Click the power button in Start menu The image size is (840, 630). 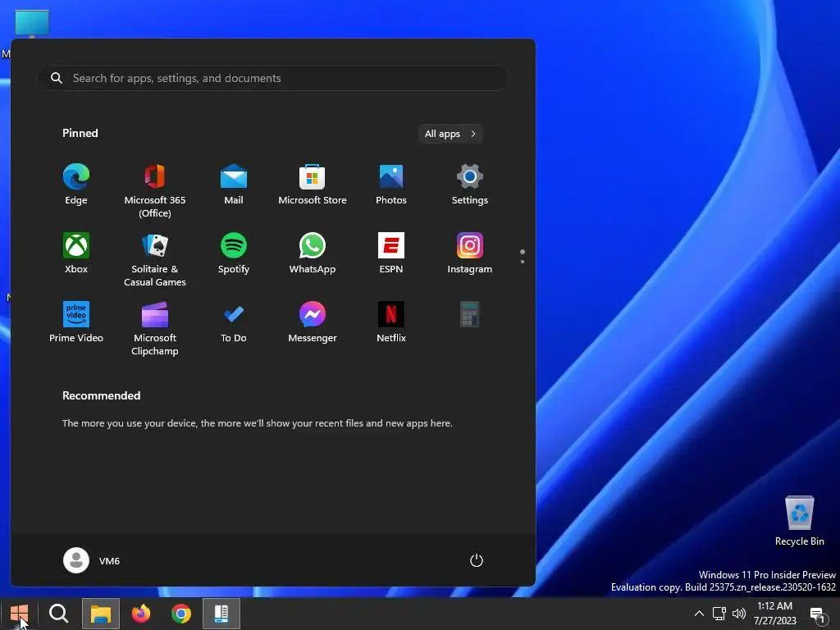(x=477, y=560)
